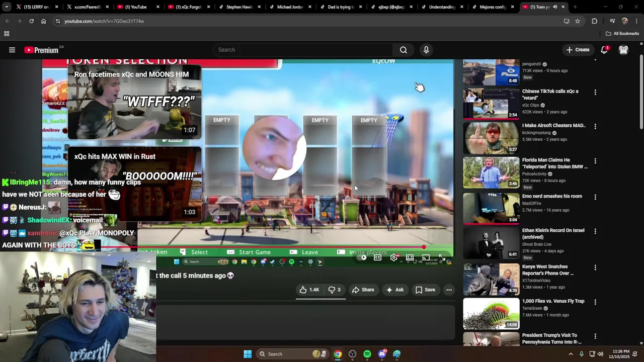This screenshot has width=644, height=362.
Task: Toggle the autoplay switch in player
Action: point(363,257)
